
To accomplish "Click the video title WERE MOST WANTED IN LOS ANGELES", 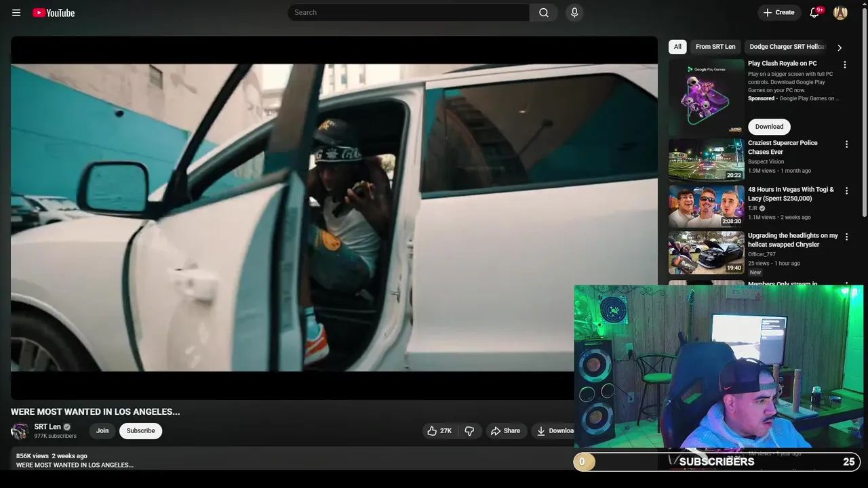I will pyautogui.click(x=96, y=411).
